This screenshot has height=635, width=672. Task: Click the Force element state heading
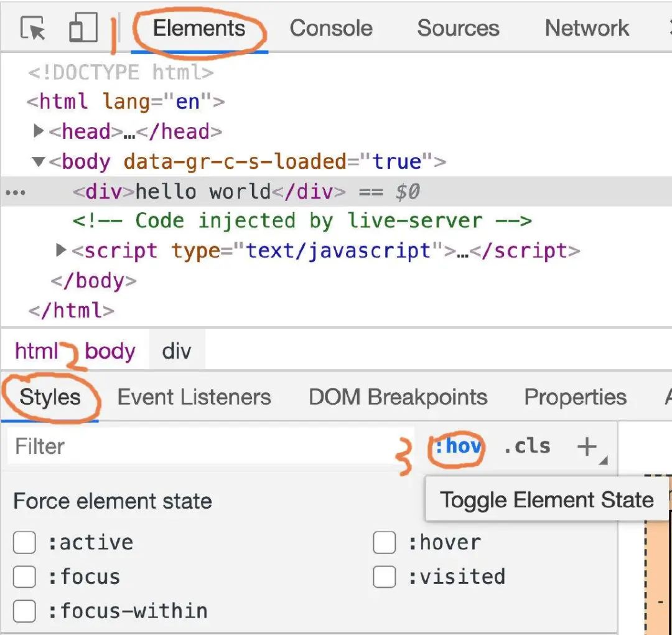[x=113, y=501]
